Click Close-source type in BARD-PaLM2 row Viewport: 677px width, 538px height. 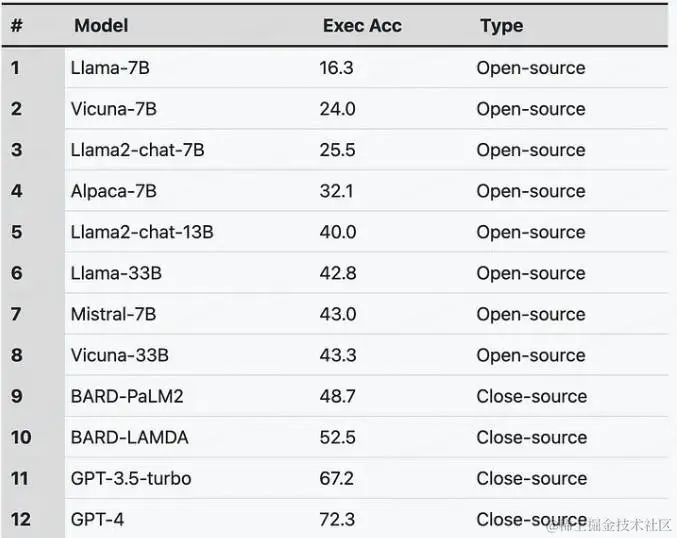(531, 396)
